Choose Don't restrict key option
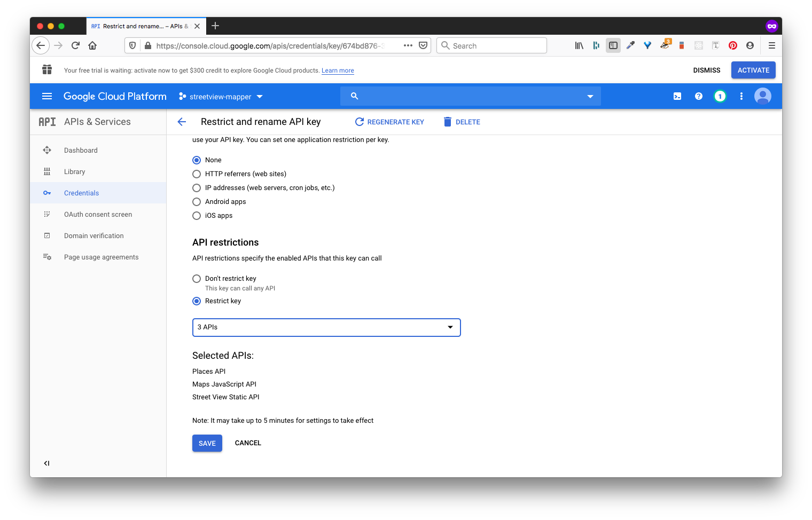This screenshot has height=520, width=812. 197,279
